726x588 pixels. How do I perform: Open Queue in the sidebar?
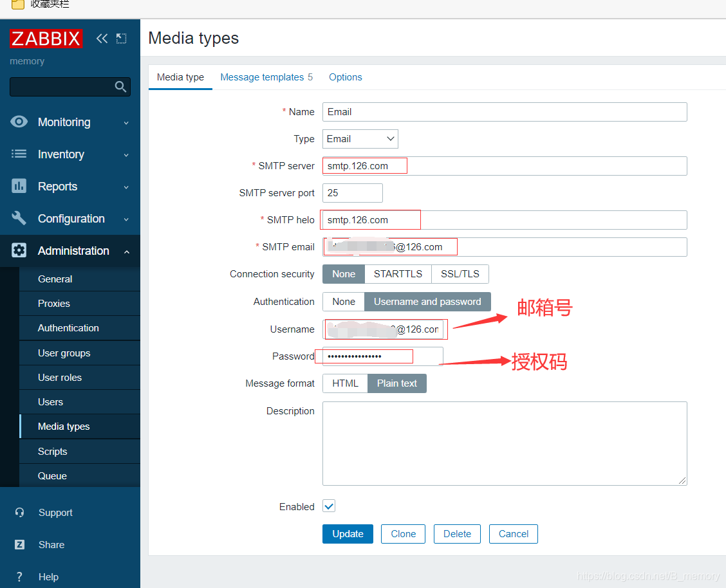(x=80, y=476)
